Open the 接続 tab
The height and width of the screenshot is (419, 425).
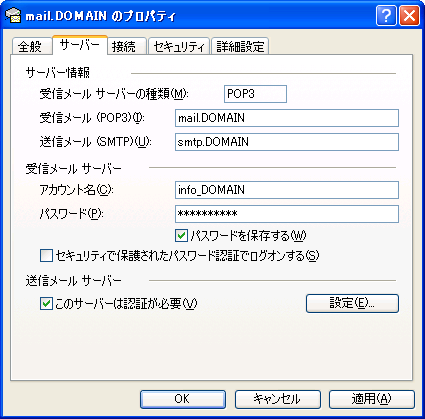(x=127, y=46)
